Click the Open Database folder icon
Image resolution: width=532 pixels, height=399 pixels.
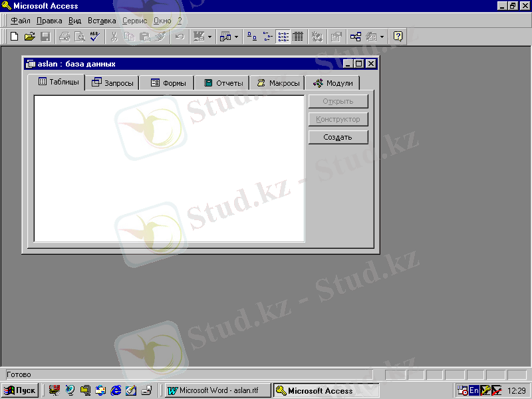[x=30, y=37]
